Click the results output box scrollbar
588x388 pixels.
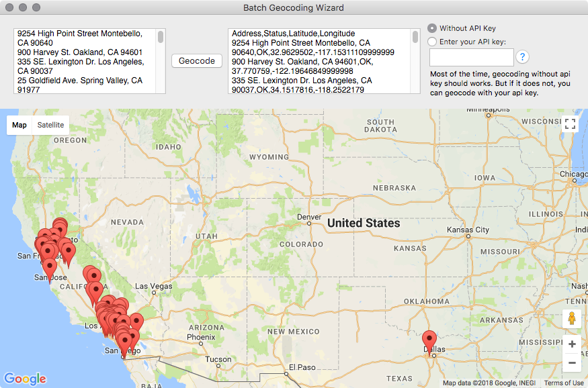(415, 37)
